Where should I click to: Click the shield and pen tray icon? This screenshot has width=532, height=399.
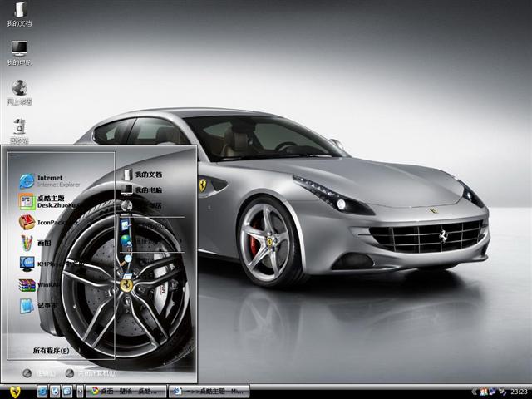point(502,392)
